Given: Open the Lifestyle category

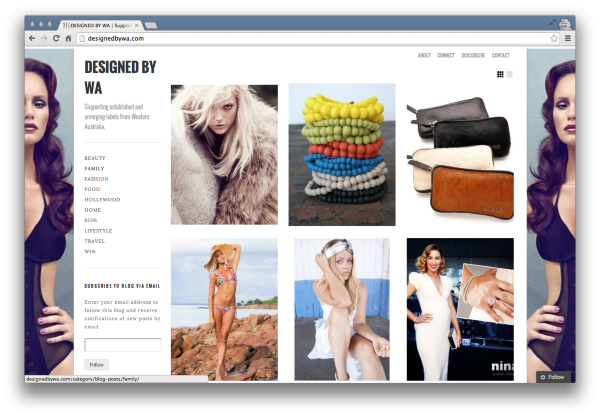Looking at the screenshot, I should click(x=98, y=231).
